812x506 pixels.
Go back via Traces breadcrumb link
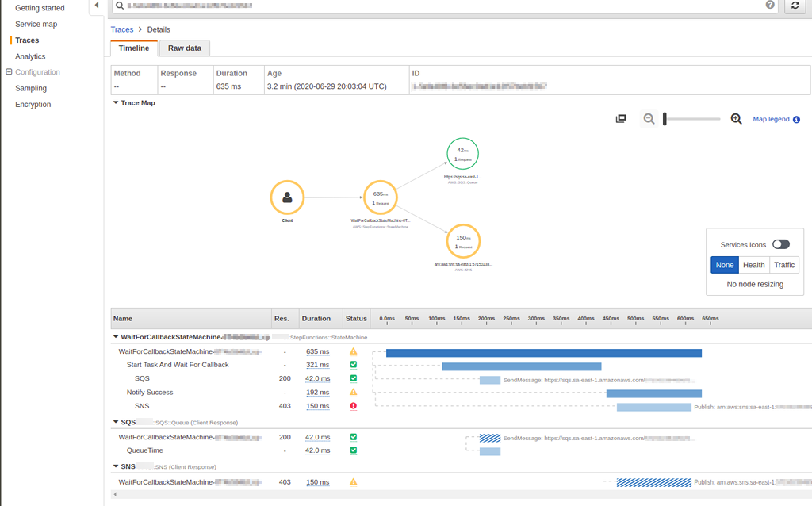122,29
